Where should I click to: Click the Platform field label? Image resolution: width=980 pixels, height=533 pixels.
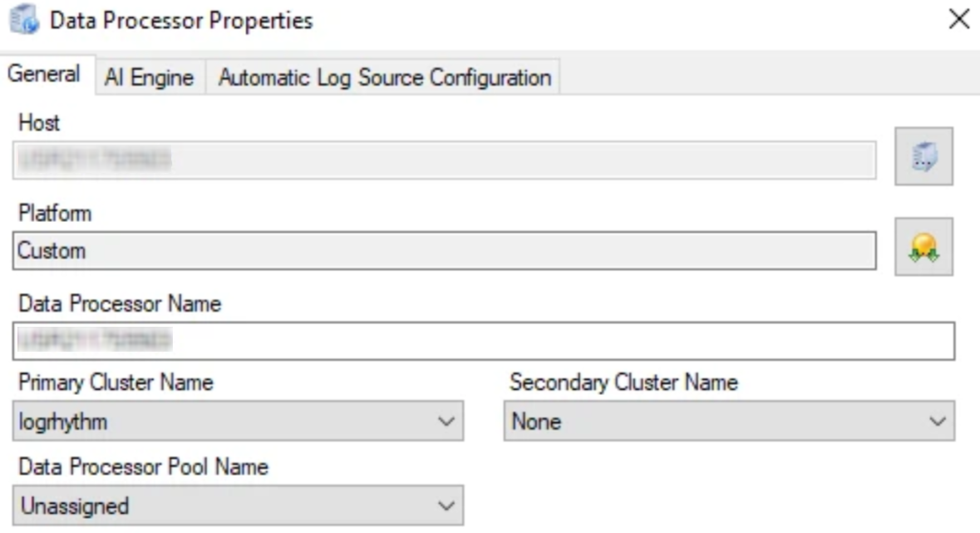pyautogui.click(x=54, y=214)
